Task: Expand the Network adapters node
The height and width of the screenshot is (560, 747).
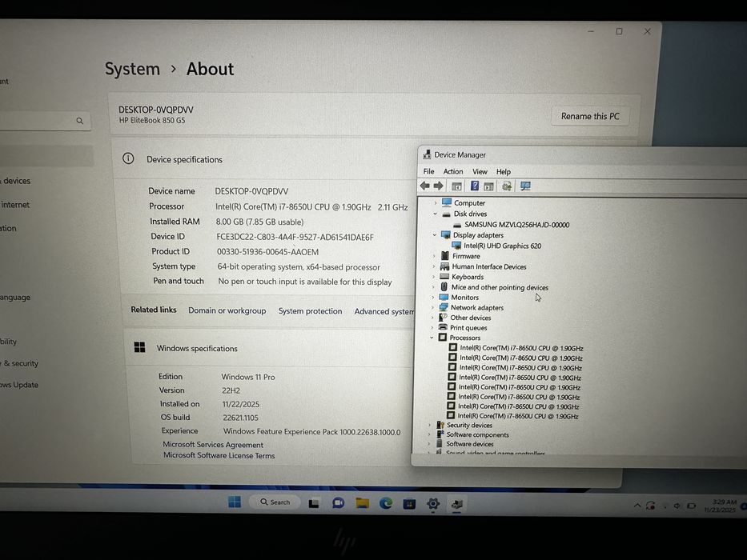Action: [432, 307]
